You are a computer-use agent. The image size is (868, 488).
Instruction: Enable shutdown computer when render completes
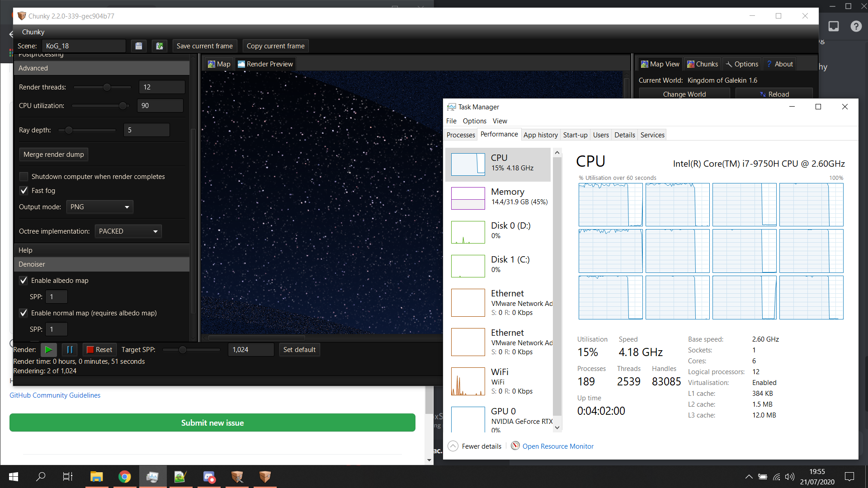(24, 176)
